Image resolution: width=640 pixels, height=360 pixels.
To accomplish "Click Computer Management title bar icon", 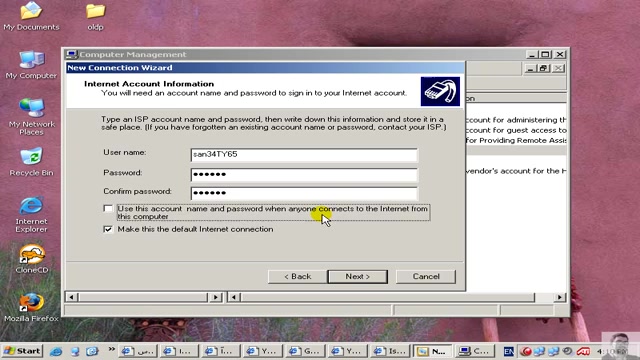I will click(71, 54).
